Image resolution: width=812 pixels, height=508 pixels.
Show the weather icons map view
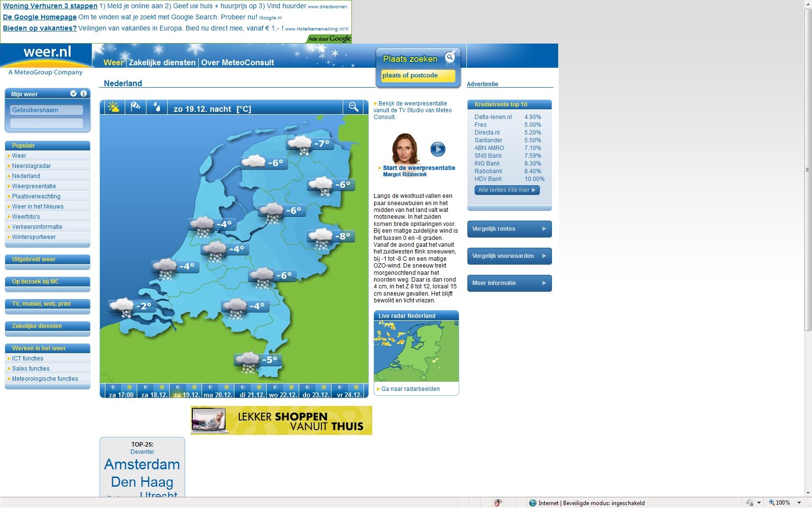click(x=114, y=107)
